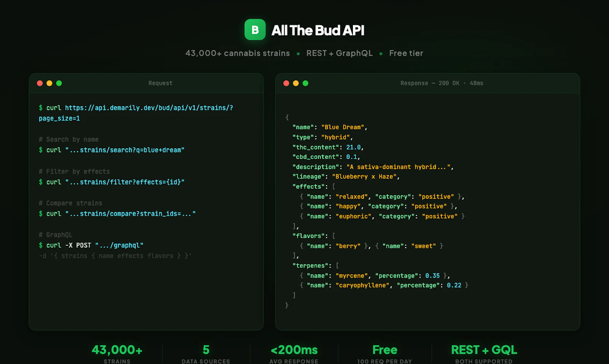Click the # GraphQL comment line
Image resolution: width=609 pixels, height=364 pixels.
[56, 235]
